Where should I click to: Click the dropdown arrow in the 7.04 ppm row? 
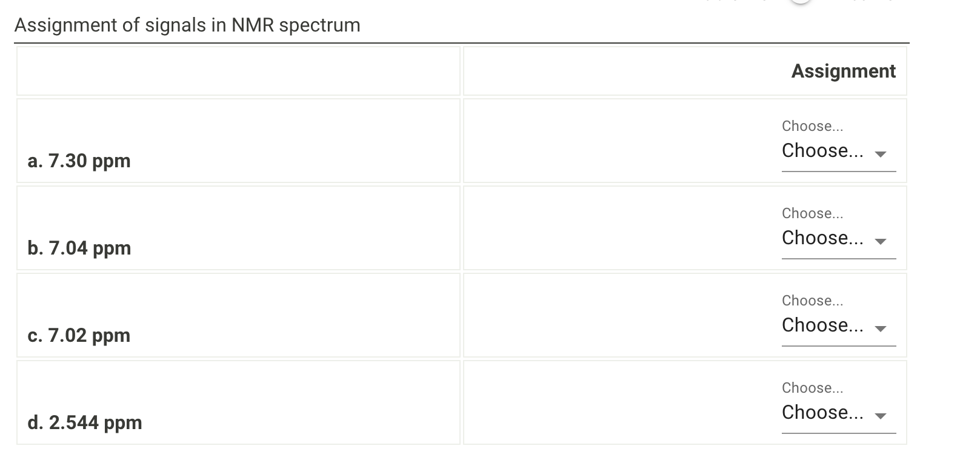[881, 241]
